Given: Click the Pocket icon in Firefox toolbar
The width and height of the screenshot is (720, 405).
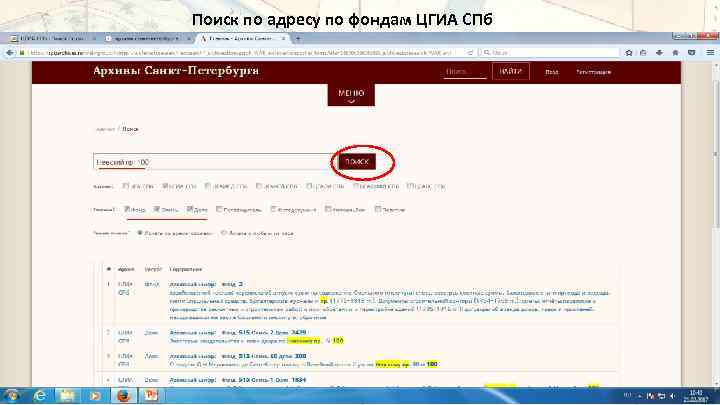Looking at the screenshot, I should (692, 53).
